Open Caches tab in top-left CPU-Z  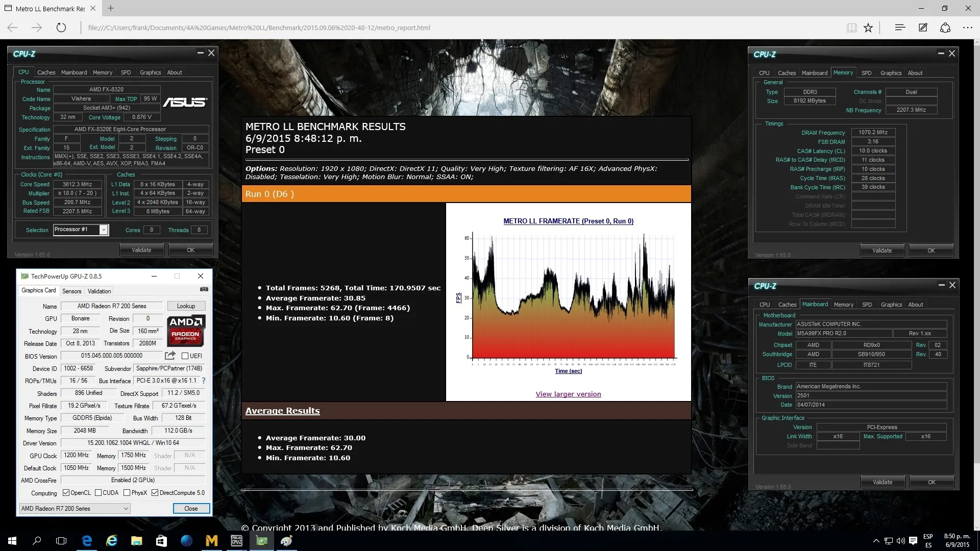(x=46, y=72)
